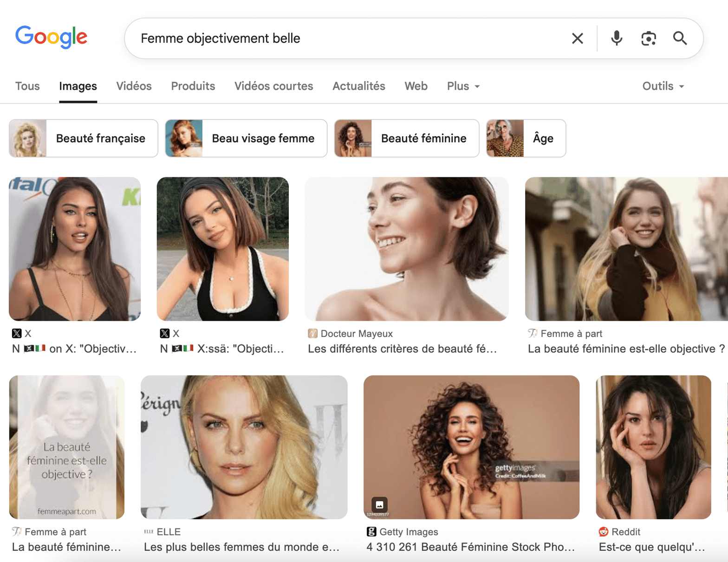Click into the search text field
The width and height of the screenshot is (728, 562).
click(x=348, y=39)
